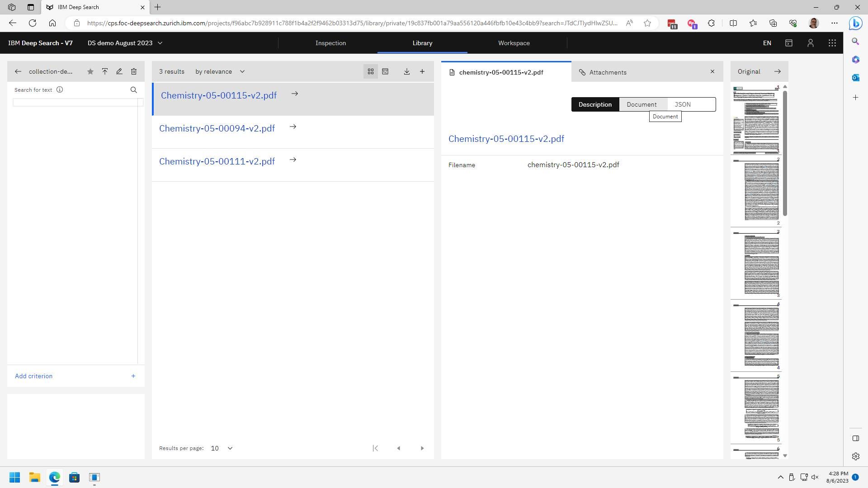Image resolution: width=868 pixels, height=488 pixels.
Task: Reload the browser page
Action: (x=33, y=23)
